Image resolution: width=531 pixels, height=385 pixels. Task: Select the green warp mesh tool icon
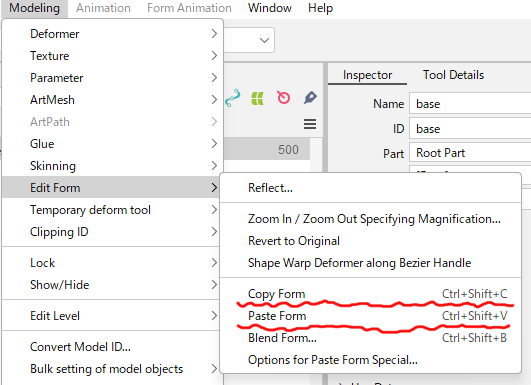257,99
